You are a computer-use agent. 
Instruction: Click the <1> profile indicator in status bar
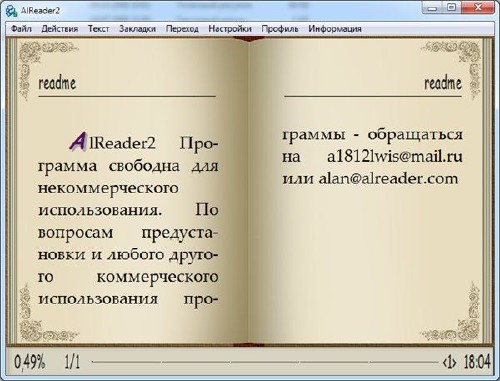click(x=449, y=362)
